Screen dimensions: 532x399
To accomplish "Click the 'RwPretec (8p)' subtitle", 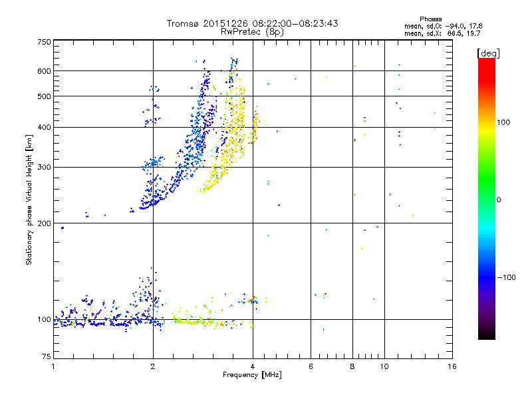I will pyautogui.click(x=252, y=32).
